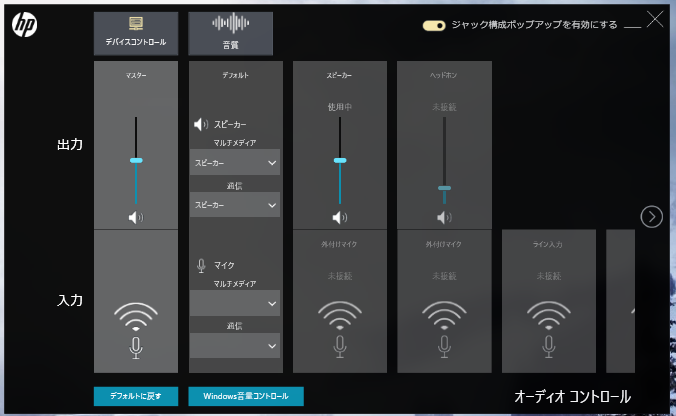Click the first 外付けマイク microphone icon
676x416 pixels.
click(x=340, y=346)
